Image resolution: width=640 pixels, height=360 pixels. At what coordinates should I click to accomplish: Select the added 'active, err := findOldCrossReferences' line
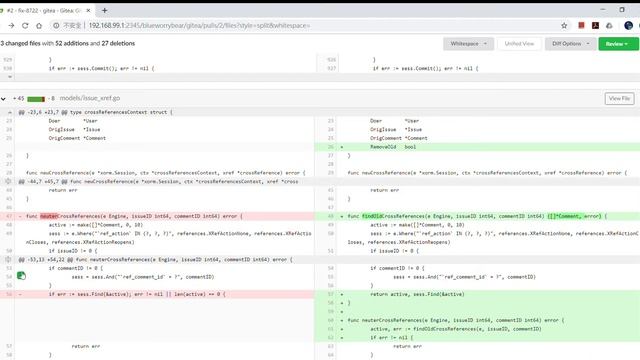pyautogui.click(x=477, y=329)
